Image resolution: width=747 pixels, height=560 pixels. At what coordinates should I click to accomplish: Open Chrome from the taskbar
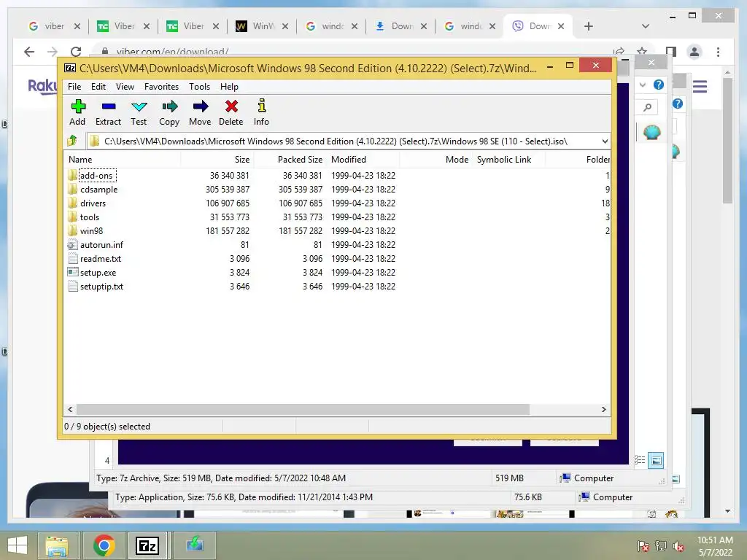click(x=104, y=545)
